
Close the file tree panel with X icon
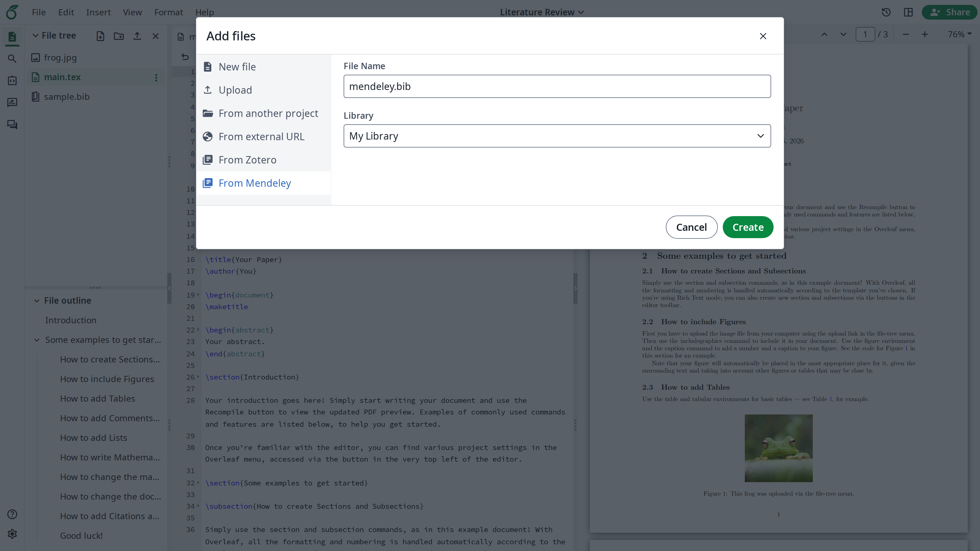pos(156,36)
